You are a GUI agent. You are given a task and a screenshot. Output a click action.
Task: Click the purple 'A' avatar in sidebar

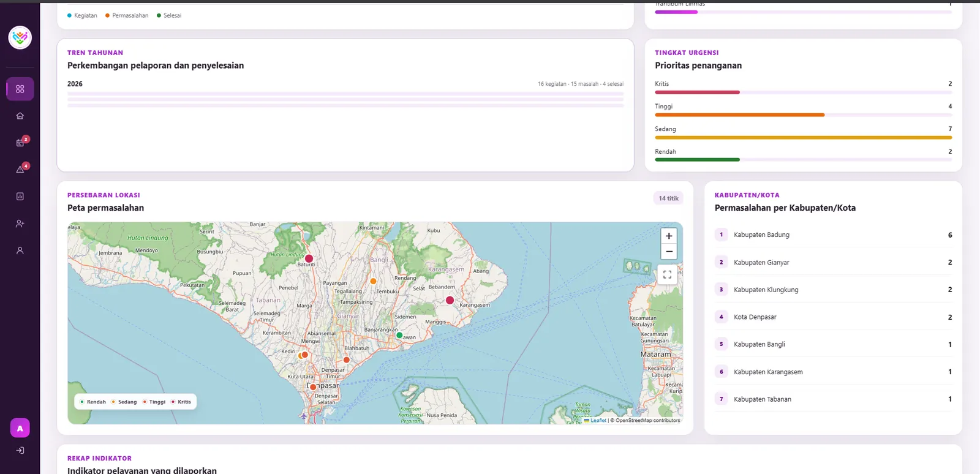(x=20, y=428)
